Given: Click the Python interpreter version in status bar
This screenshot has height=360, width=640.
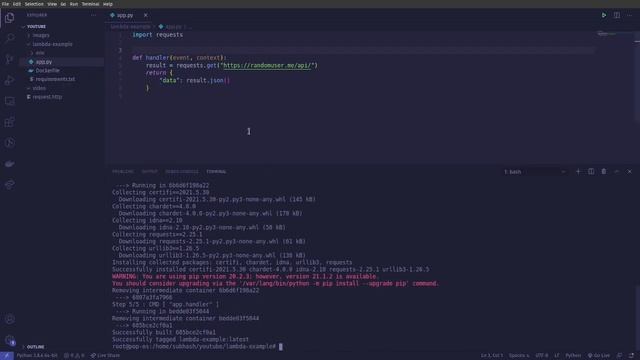Looking at the screenshot, I should (37, 356).
